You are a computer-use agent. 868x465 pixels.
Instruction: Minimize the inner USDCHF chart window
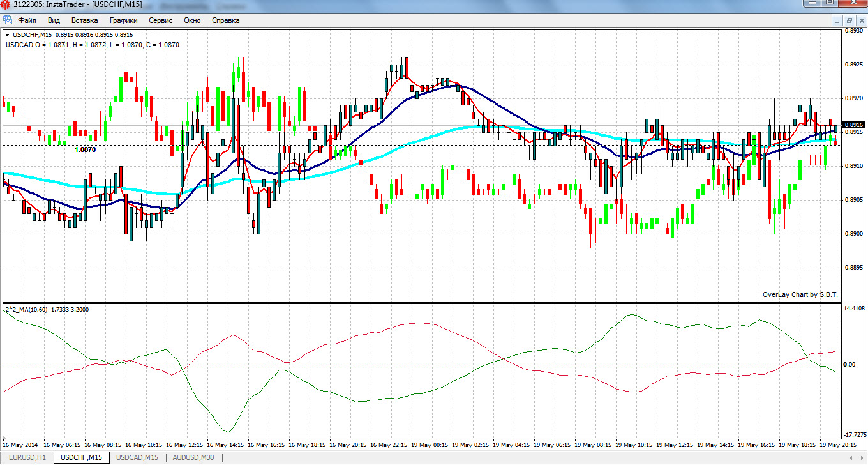pos(838,20)
